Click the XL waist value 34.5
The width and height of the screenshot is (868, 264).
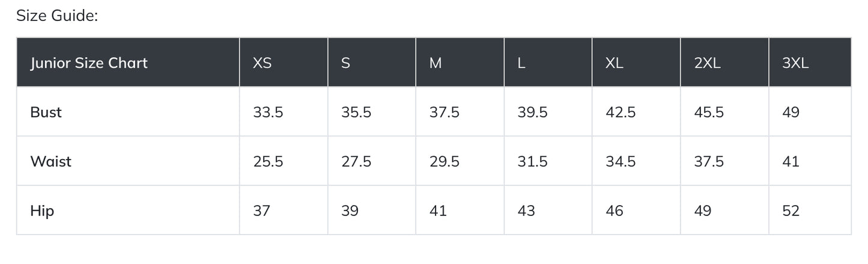click(x=621, y=161)
